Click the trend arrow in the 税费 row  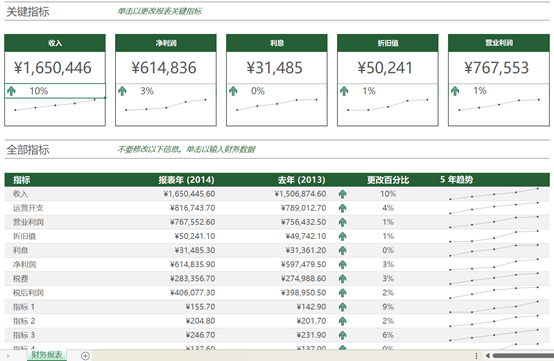(342, 279)
